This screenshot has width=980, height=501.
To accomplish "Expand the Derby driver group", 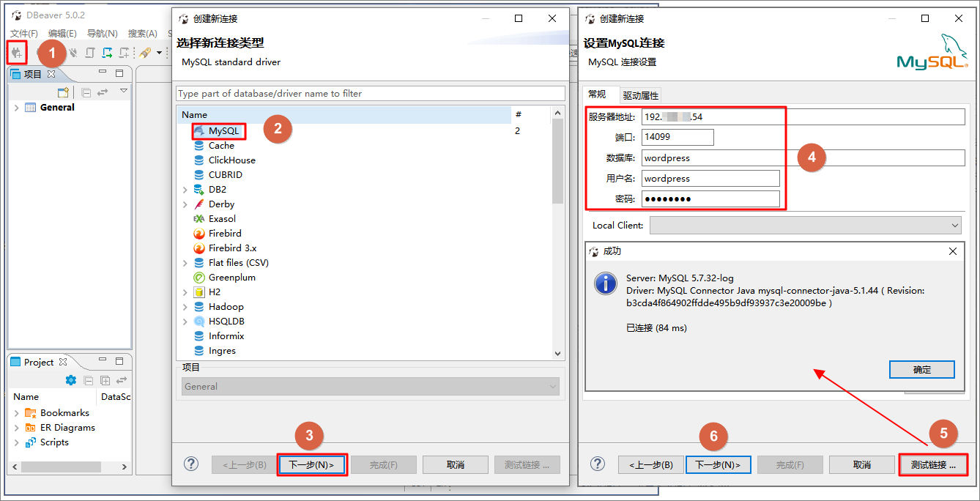I will [185, 204].
